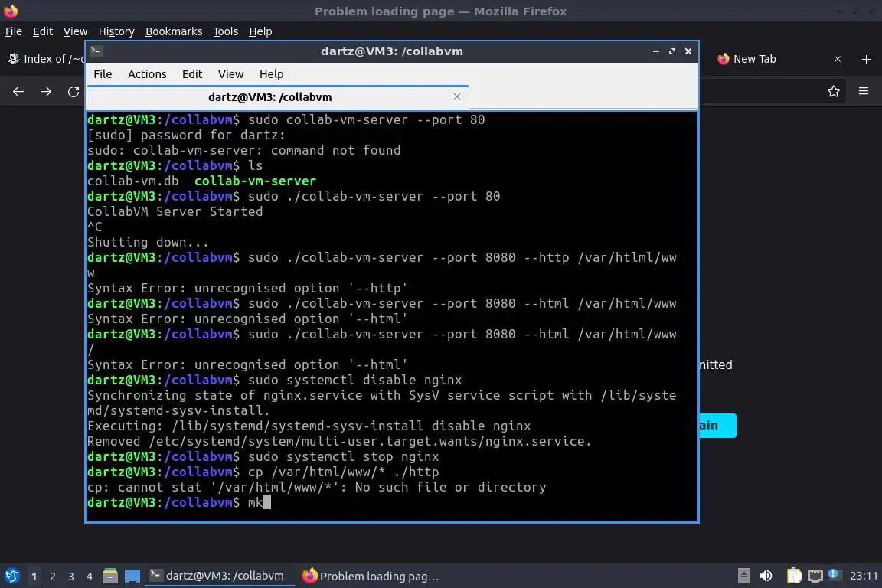Click the 'CollabVM Server Started' output line
The width and height of the screenshot is (882, 588).
[x=175, y=211]
